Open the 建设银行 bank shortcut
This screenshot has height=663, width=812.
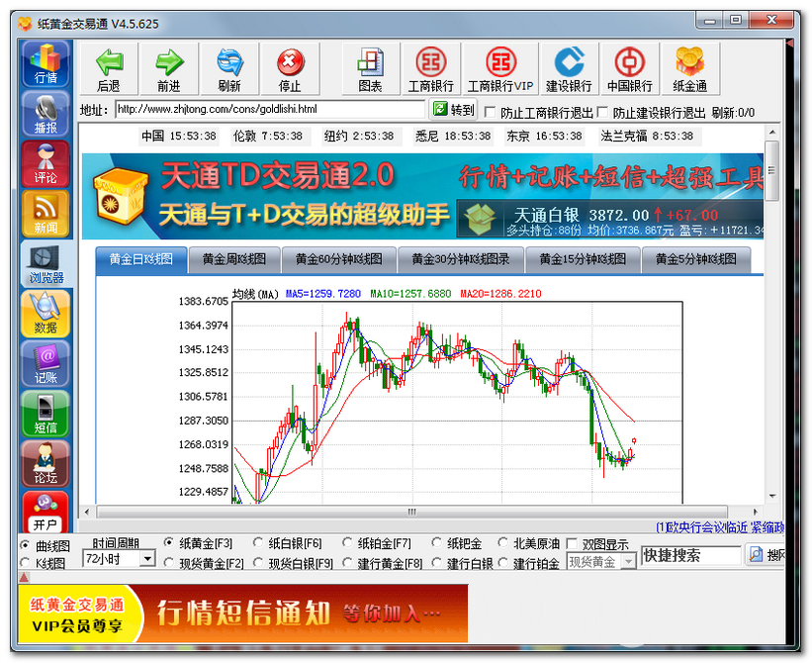tap(569, 69)
